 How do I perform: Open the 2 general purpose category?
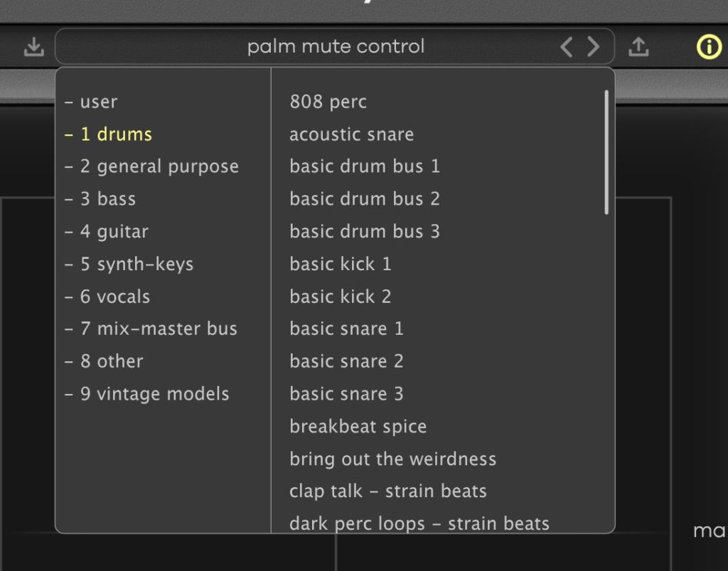click(x=151, y=166)
